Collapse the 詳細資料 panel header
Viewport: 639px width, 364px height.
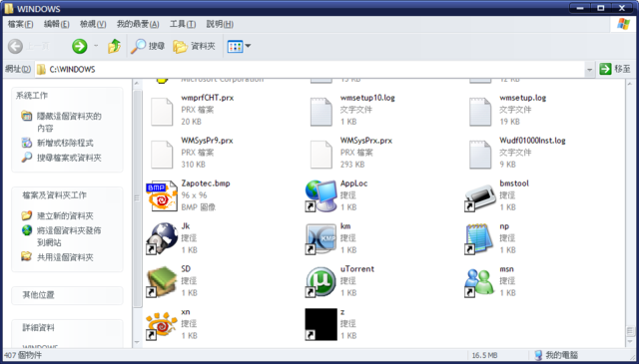(67, 328)
